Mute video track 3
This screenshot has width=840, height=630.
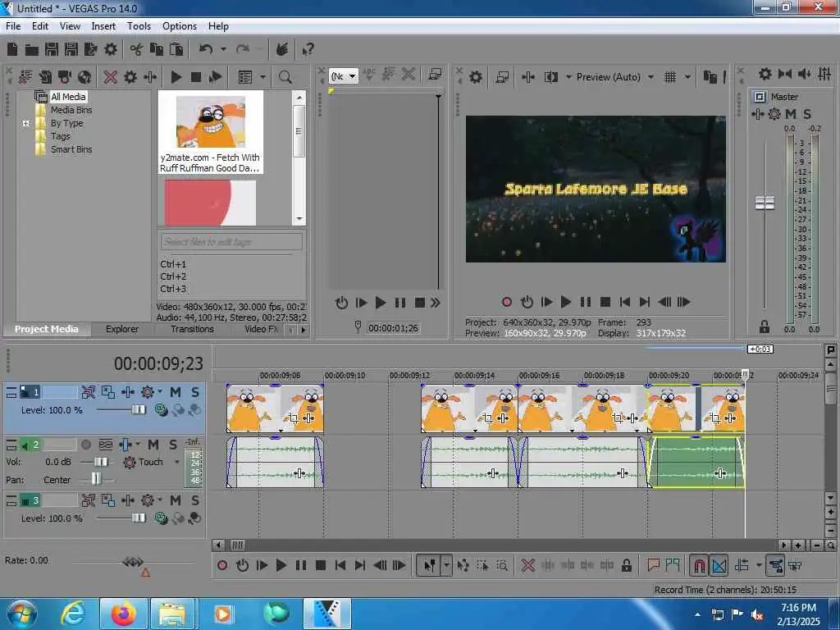[x=176, y=500]
